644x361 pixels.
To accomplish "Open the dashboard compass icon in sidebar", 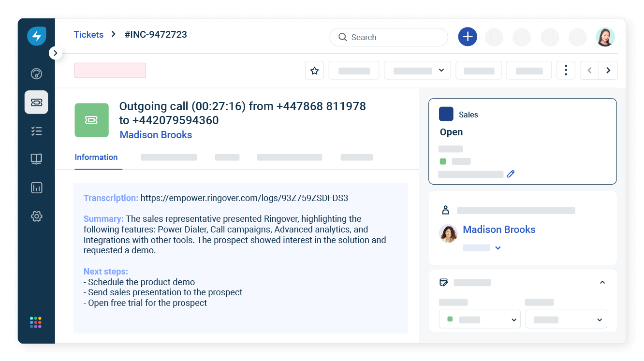I will coord(36,73).
